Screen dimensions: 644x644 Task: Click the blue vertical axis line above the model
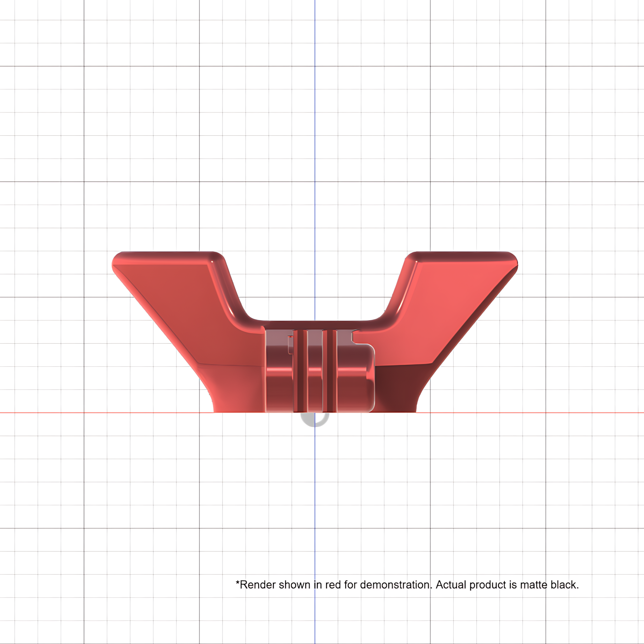[315, 125]
